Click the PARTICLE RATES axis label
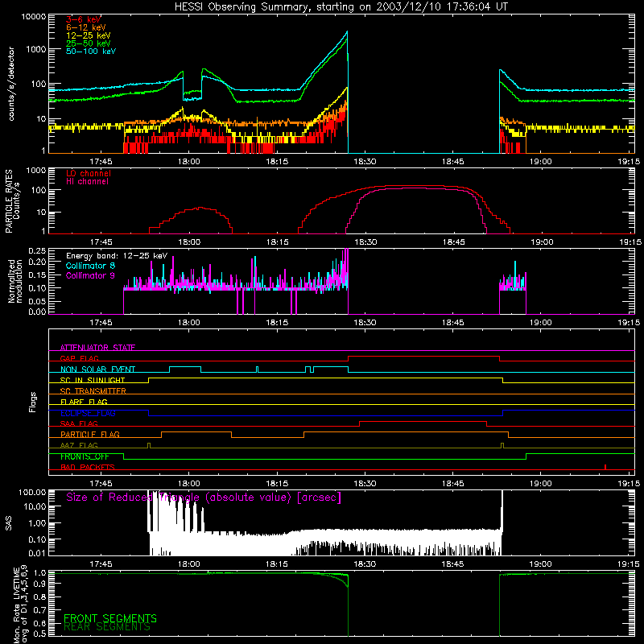Image resolution: width=644 pixels, height=644 pixels. click(12, 201)
